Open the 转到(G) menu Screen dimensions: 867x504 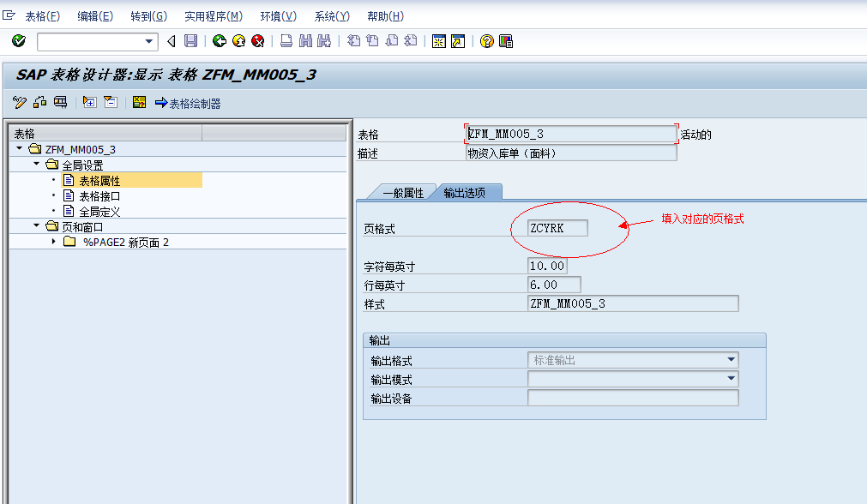[148, 16]
